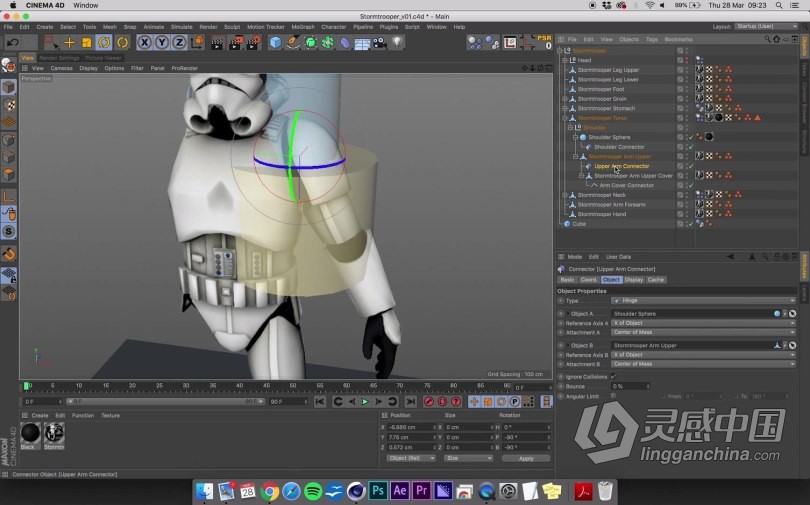The image size is (810, 505).
Task: Click the coordinate system icon beside Z
Action: [x=197, y=42]
